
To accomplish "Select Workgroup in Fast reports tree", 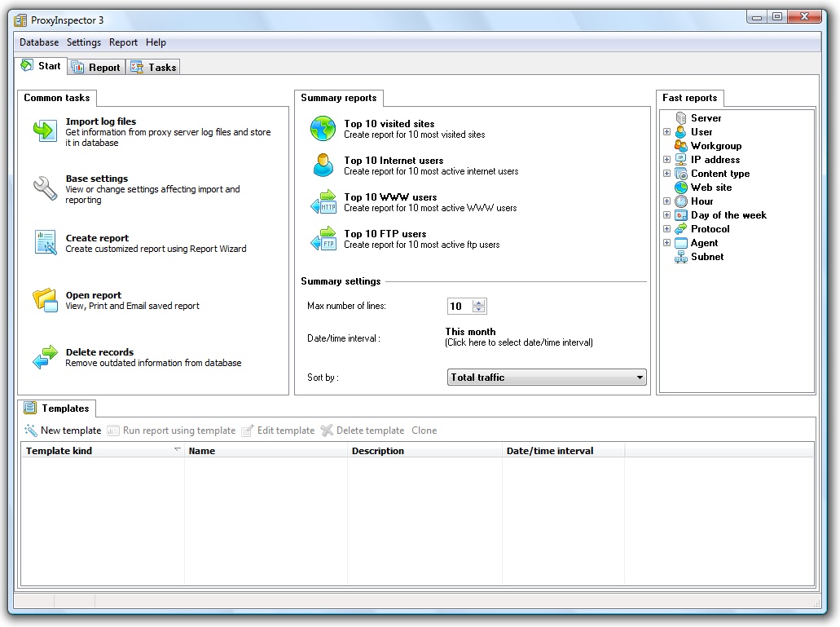I will (716, 146).
